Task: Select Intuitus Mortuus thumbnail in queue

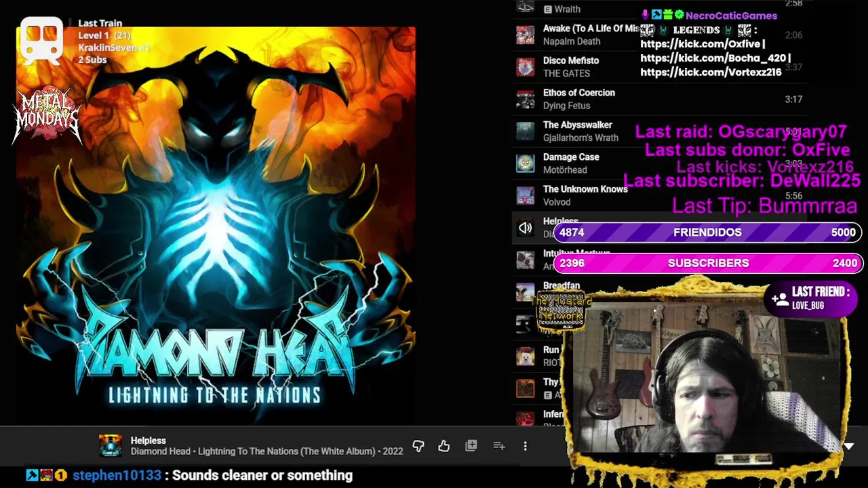Action: [525, 260]
